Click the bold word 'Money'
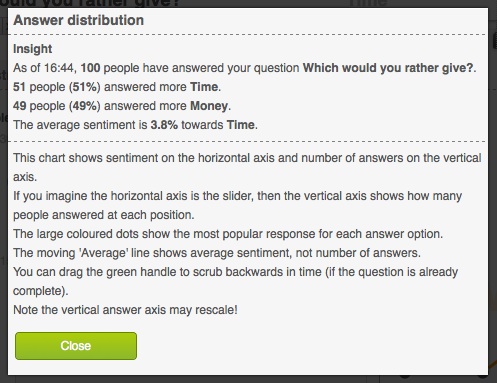Screen dimensions: 497x383 coord(209,106)
